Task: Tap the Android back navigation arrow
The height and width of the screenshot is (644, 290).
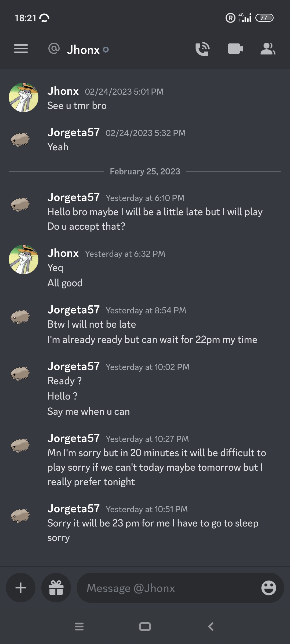Action: (x=211, y=627)
